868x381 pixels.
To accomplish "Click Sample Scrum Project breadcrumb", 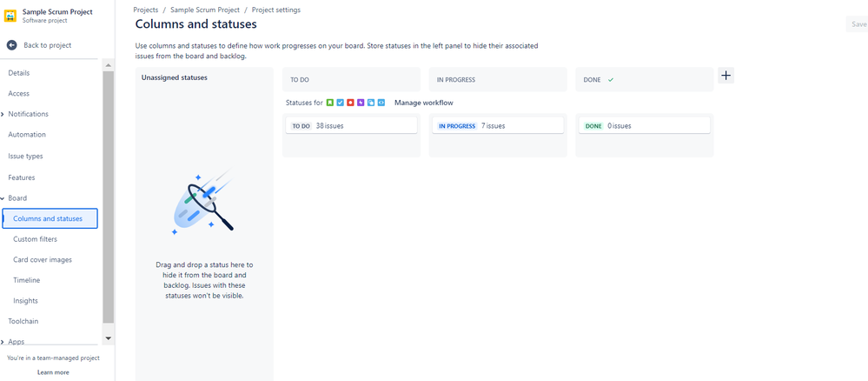I will pyautogui.click(x=205, y=10).
